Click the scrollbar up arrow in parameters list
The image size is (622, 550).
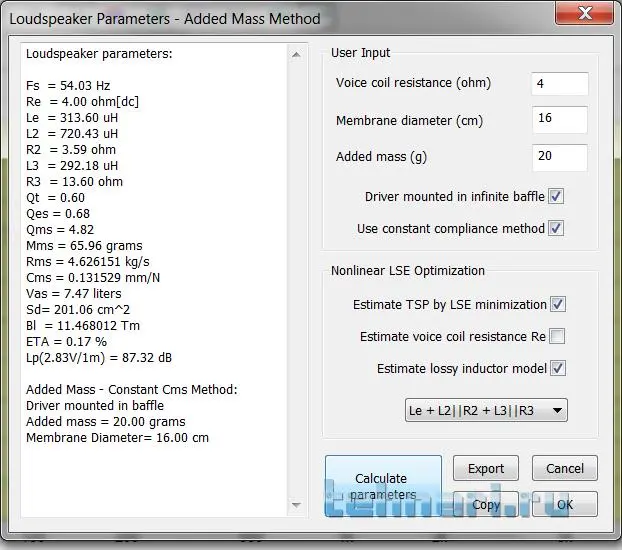coord(296,54)
